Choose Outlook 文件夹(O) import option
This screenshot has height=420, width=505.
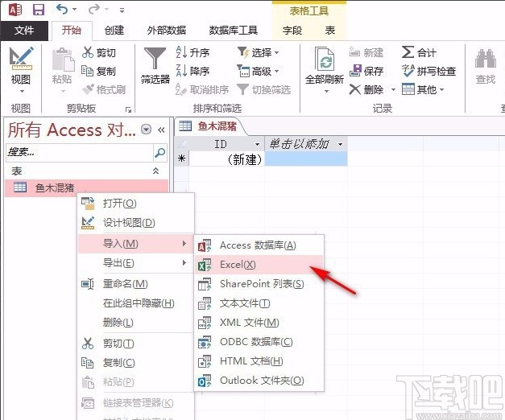coord(259,381)
